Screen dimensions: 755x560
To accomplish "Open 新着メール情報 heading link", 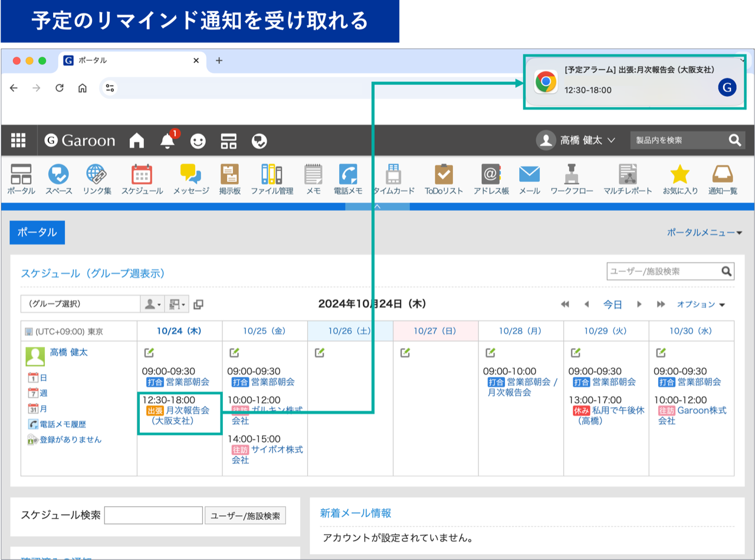I will pos(355,513).
